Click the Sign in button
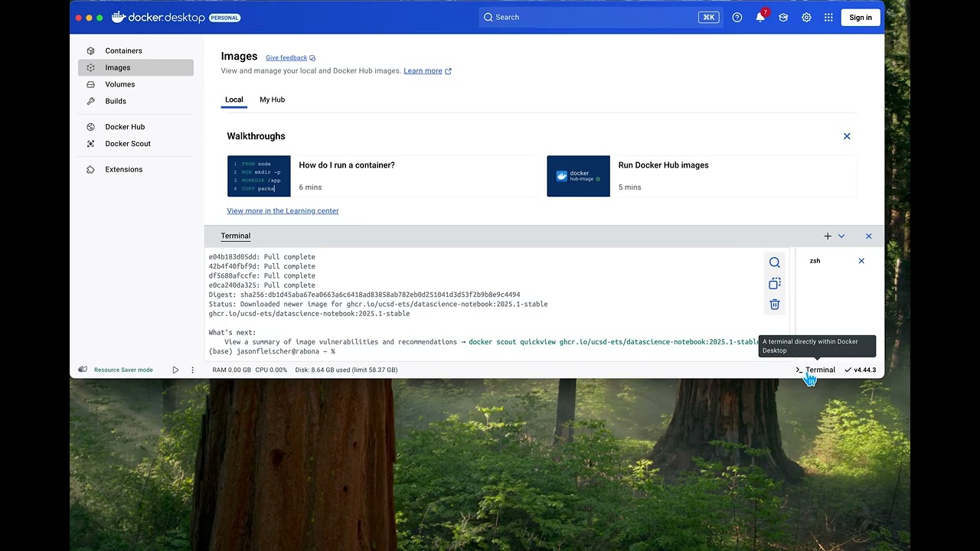 pyautogui.click(x=861, y=18)
